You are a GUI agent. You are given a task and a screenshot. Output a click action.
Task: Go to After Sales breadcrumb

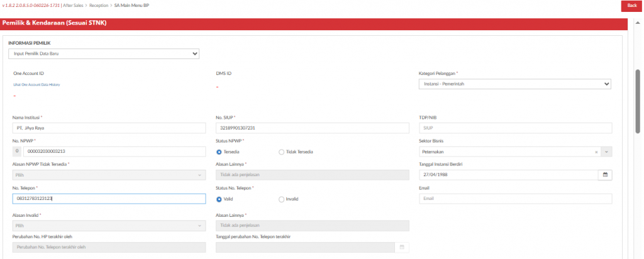[x=73, y=5]
